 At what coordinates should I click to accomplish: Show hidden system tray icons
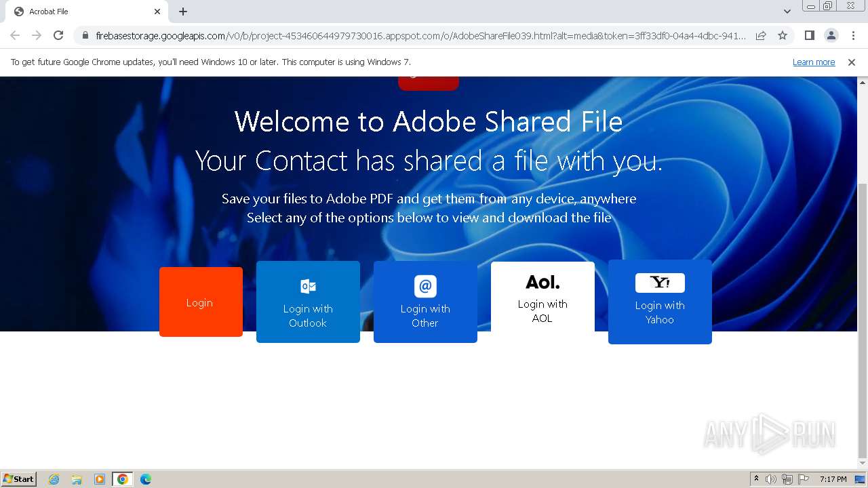[756, 479]
